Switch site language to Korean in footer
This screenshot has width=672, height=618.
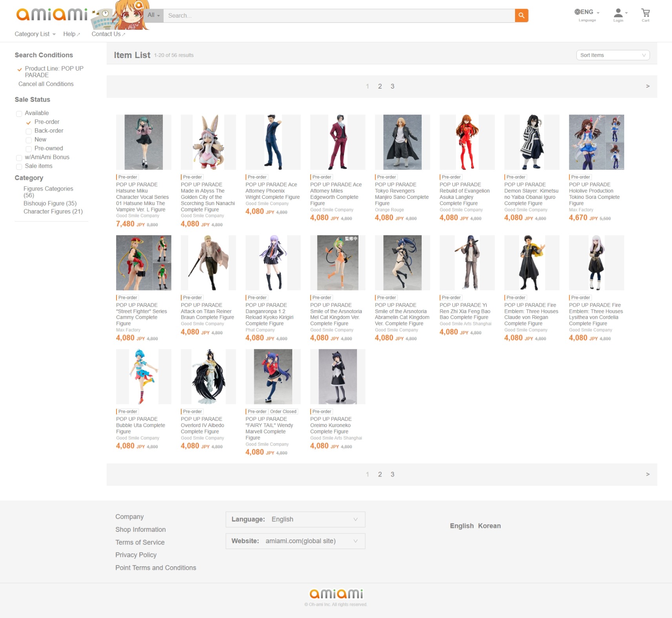point(489,526)
